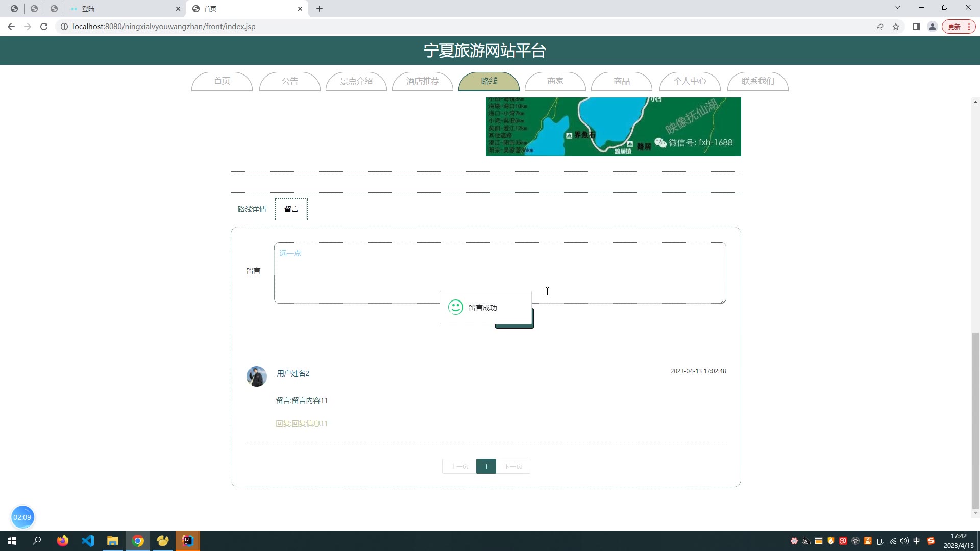Toggle the 中 input method indicator
Image resolution: width=980 pixels, height=551 pixels.
917,541
